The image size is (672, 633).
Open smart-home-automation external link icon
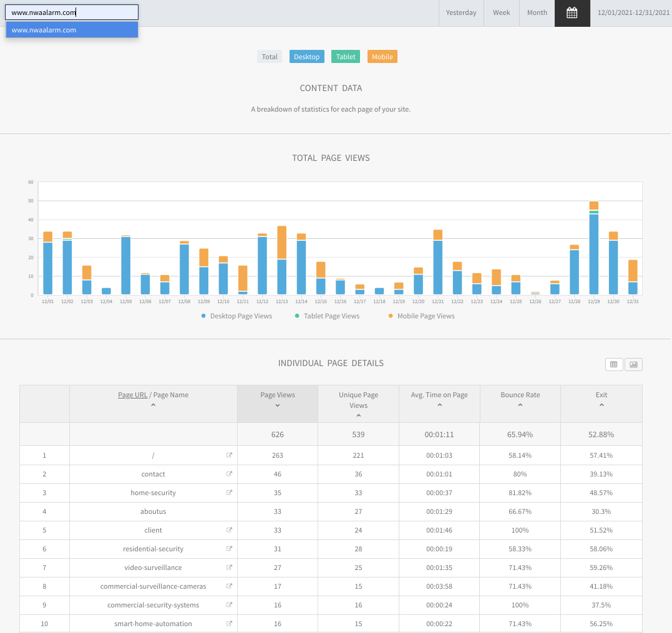pyautogui.click(x=229, y=624)
